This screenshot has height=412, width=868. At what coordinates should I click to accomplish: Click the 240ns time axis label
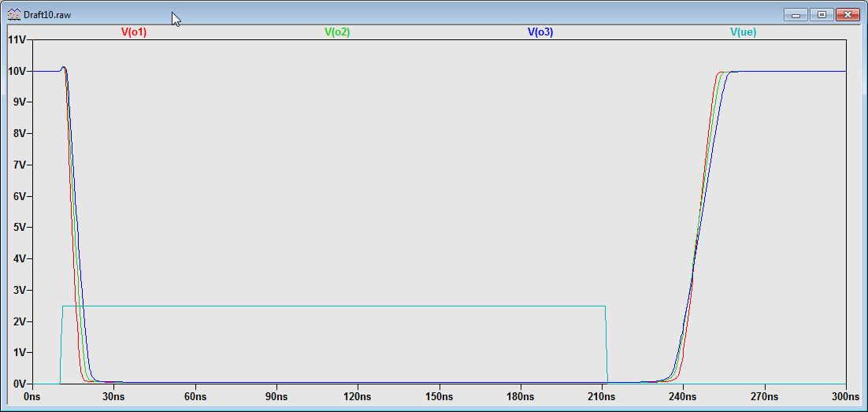(683, 397)
